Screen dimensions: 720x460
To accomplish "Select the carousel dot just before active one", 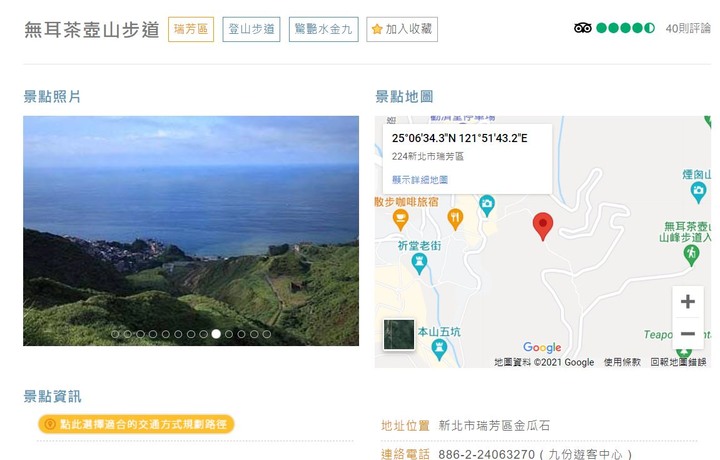I will pos(203,334).
